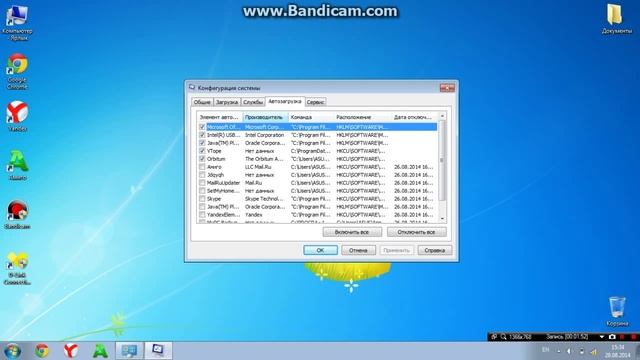Click the Bandicam camera screenshot icon

(612, 337)
